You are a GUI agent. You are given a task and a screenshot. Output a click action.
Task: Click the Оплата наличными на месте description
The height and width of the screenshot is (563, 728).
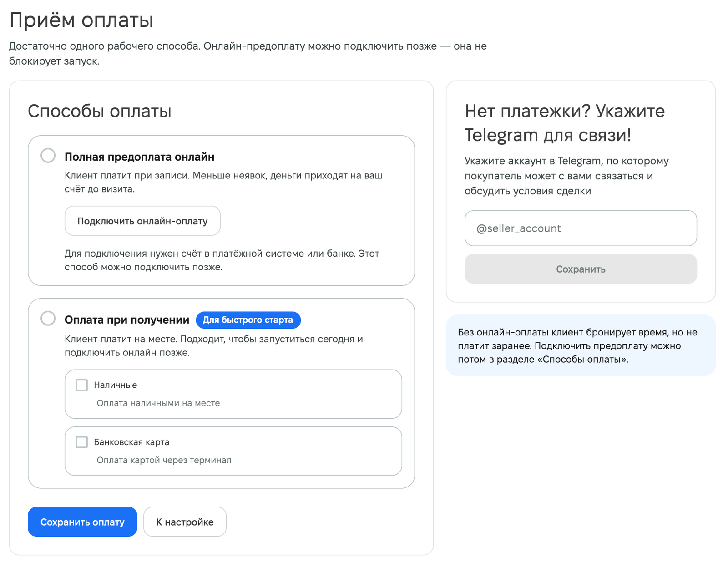(158, 403)
